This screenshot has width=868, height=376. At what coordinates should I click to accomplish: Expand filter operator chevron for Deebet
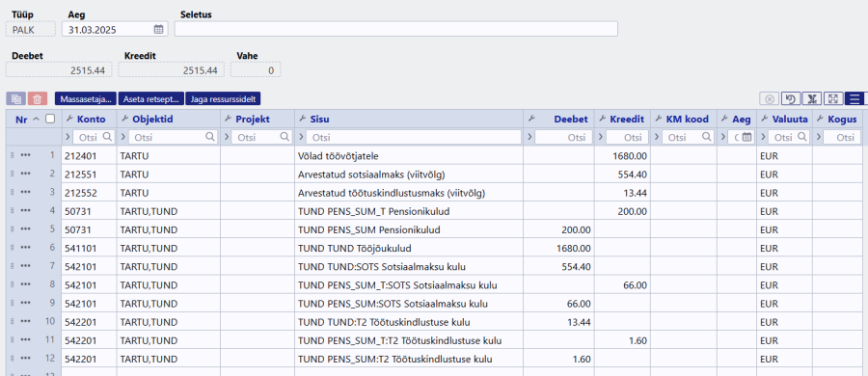(529, 137)
